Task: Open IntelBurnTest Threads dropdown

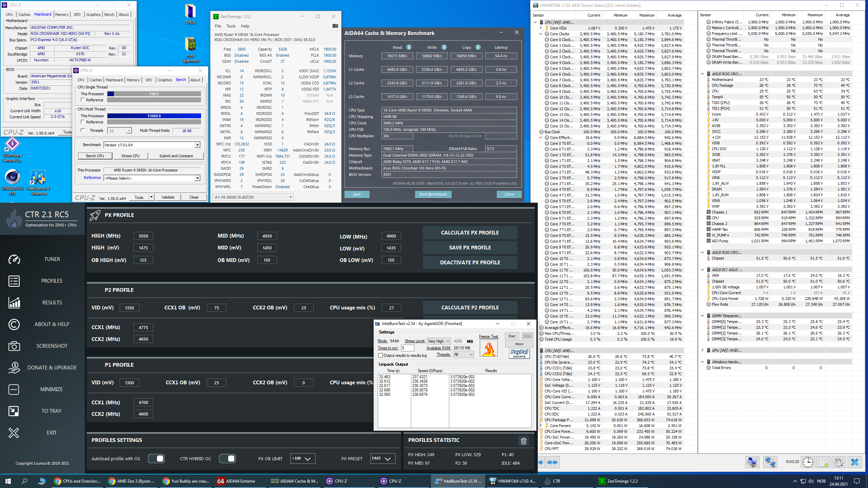Action: pyautogui.click(x=463, y=354)
